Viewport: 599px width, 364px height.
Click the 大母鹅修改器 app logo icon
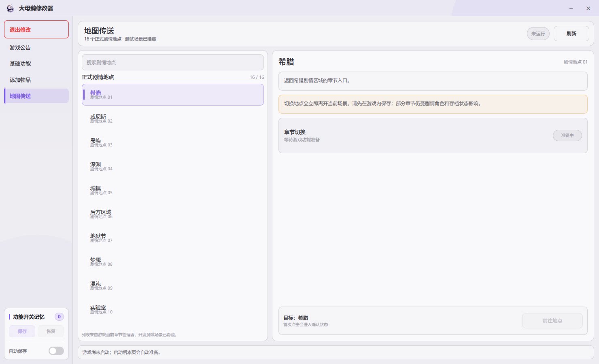point(10,8)
